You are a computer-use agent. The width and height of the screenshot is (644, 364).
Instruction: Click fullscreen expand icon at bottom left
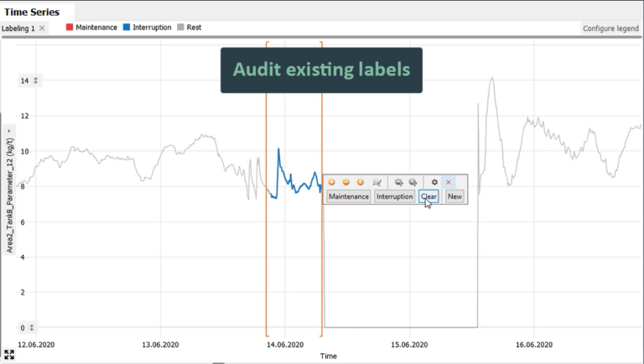[x=9, y=355]
